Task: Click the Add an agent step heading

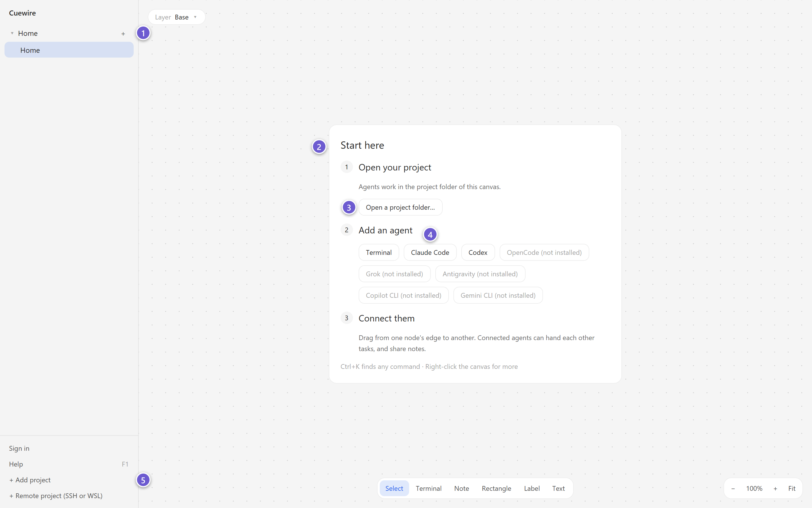Action: point(385,230)
